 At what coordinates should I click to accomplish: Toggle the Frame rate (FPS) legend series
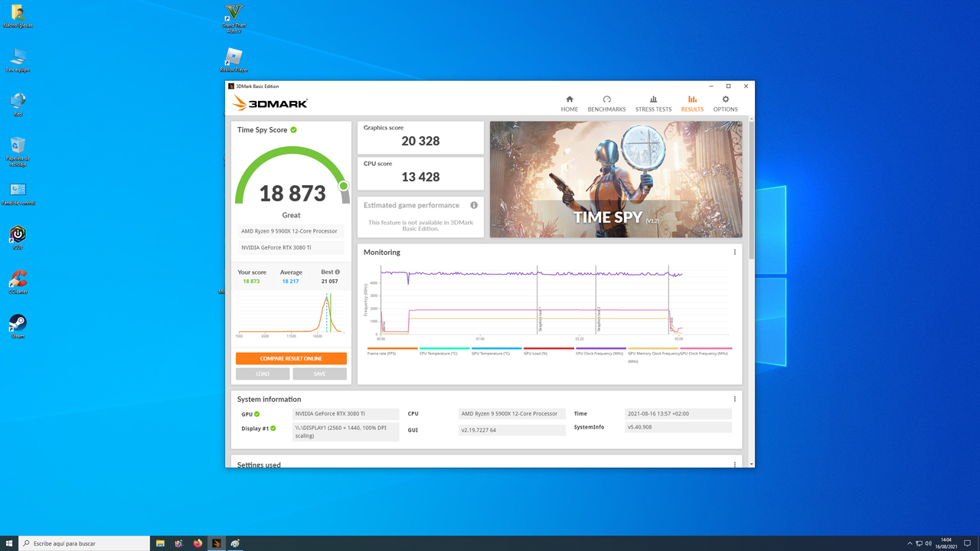(x=392, y=351)
